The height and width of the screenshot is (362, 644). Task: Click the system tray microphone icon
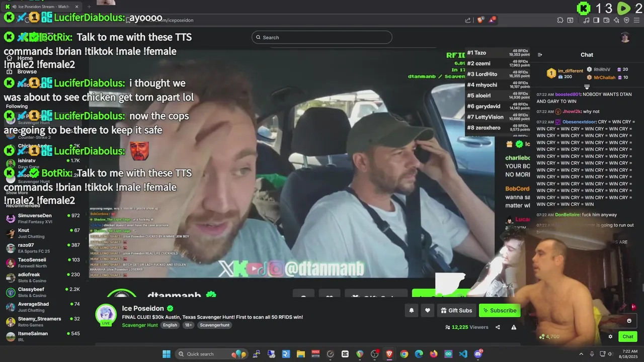click(x=592, y=354)
